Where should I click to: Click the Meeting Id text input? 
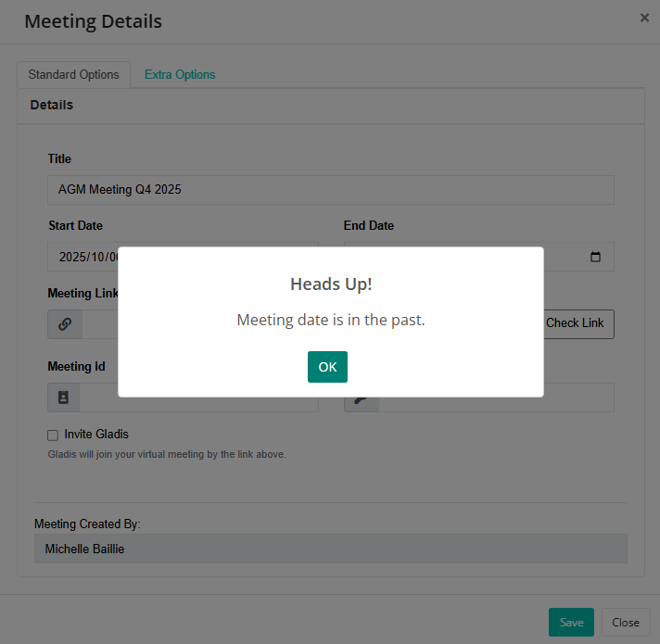(x=198, y=404)
